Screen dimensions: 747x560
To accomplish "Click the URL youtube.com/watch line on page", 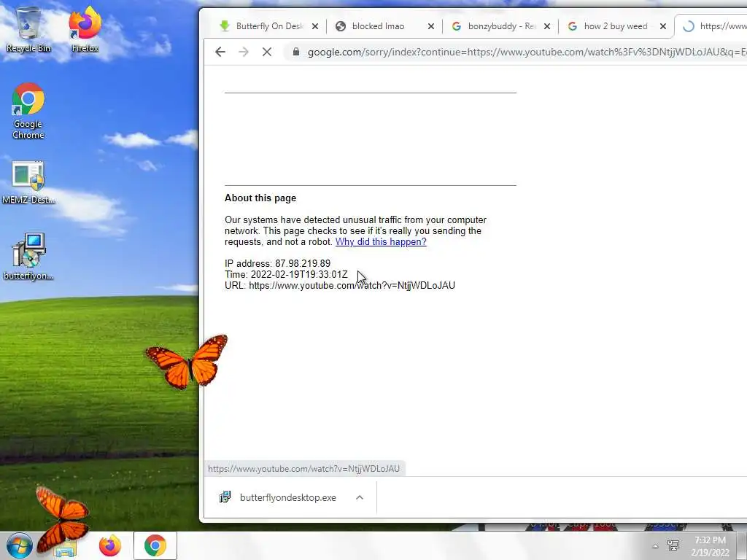I will (x=340, y=286).
